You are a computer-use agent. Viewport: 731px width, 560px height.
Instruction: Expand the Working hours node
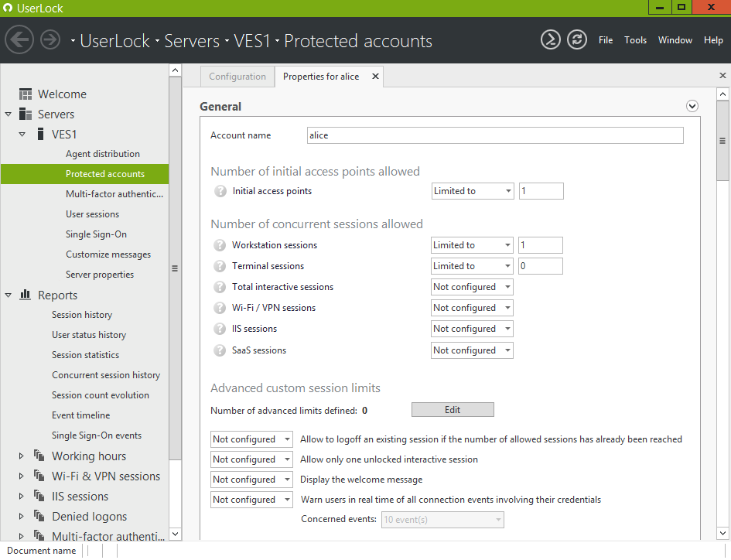tap(22, 456)
